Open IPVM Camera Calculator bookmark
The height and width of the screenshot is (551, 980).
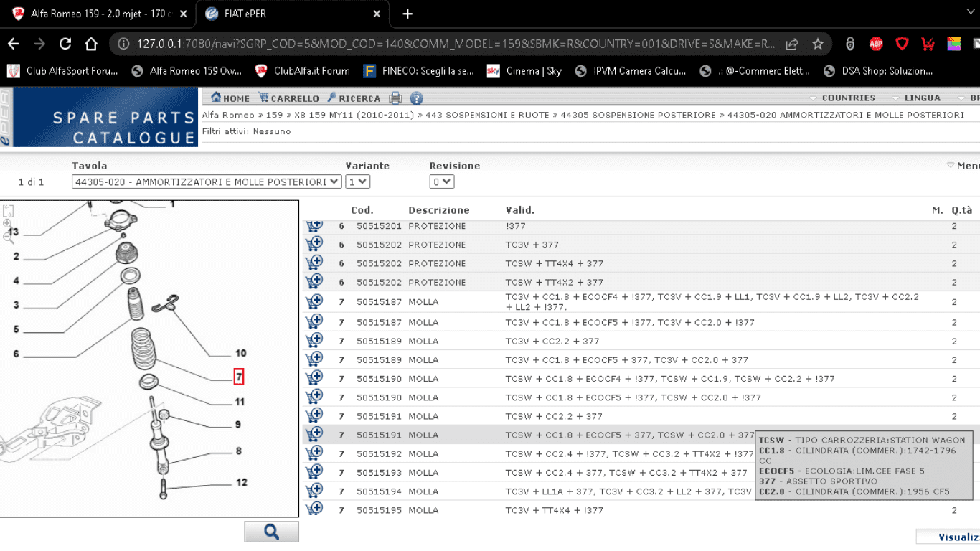point(631,71)
